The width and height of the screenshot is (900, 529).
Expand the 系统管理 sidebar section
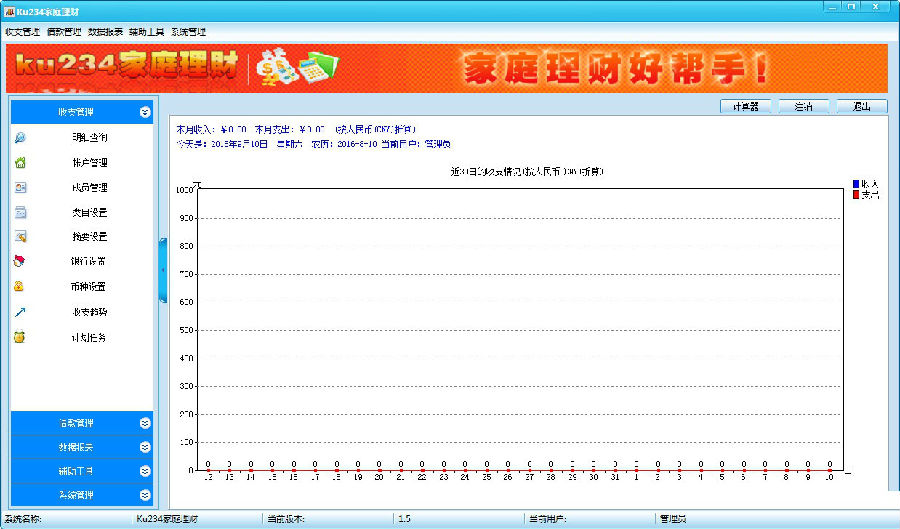click(x=82, y=495)
